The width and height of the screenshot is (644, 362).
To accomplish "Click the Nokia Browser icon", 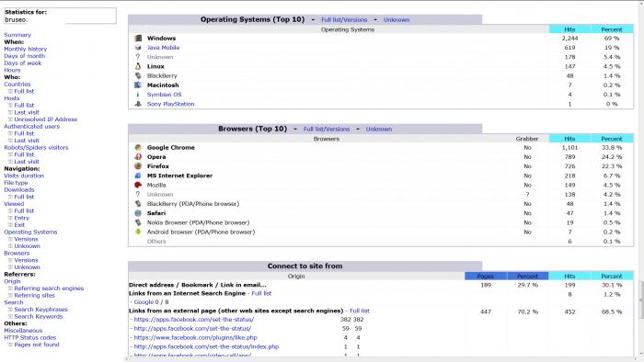I will (138, 222).
